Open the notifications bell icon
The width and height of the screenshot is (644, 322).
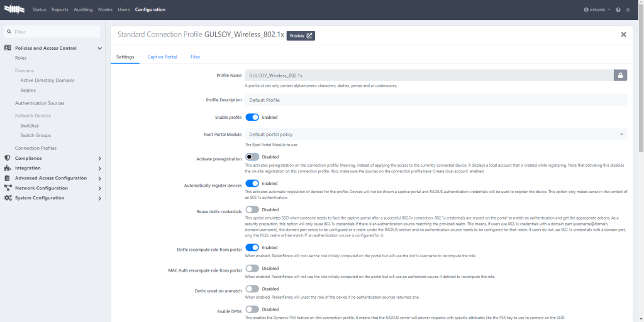[628, 10]
